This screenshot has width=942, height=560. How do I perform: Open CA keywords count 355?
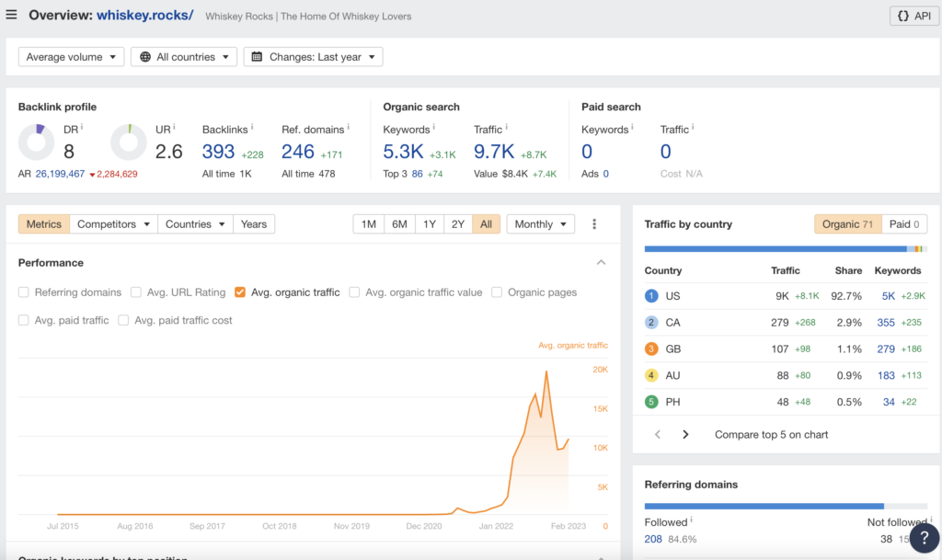point(886,323)
